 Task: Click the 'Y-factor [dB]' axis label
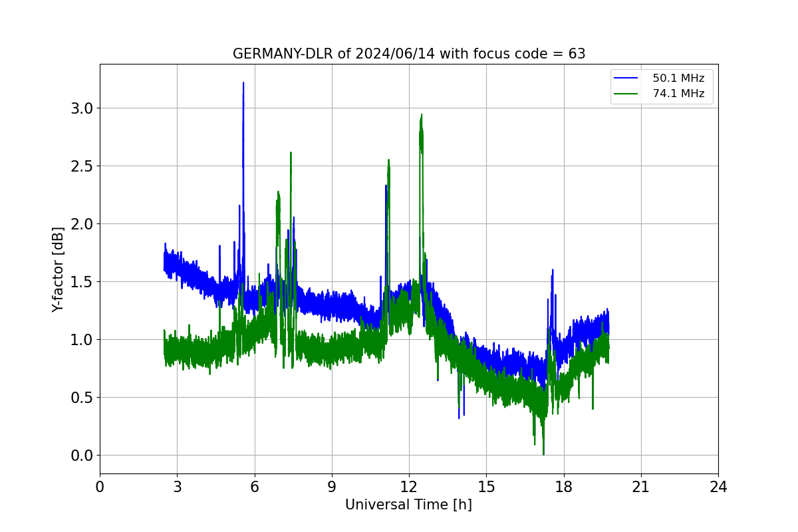pyautogui.click(x=59, y=269)
